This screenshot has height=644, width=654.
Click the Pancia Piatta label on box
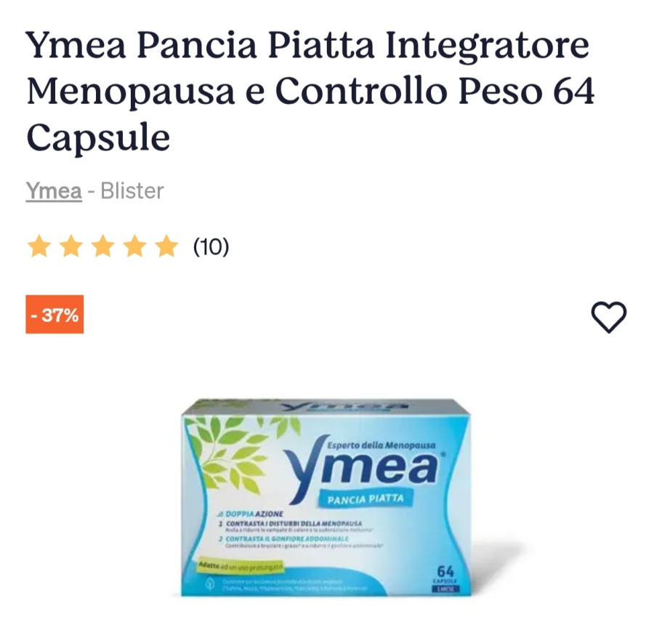point(366,499)
